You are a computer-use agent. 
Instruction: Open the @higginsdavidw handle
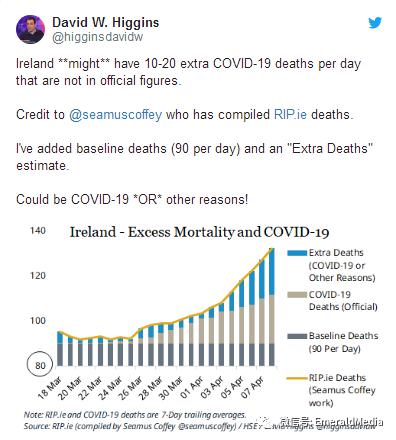tap(97, 37)
